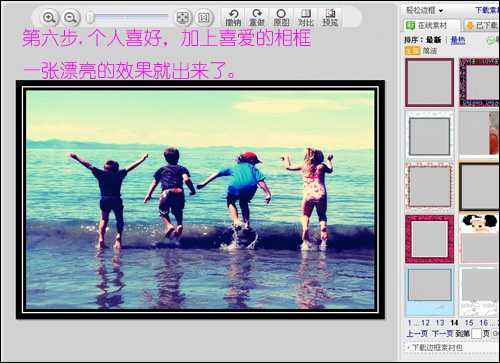
Task: Click the zoom in magnifier icon
Action: 49,17
